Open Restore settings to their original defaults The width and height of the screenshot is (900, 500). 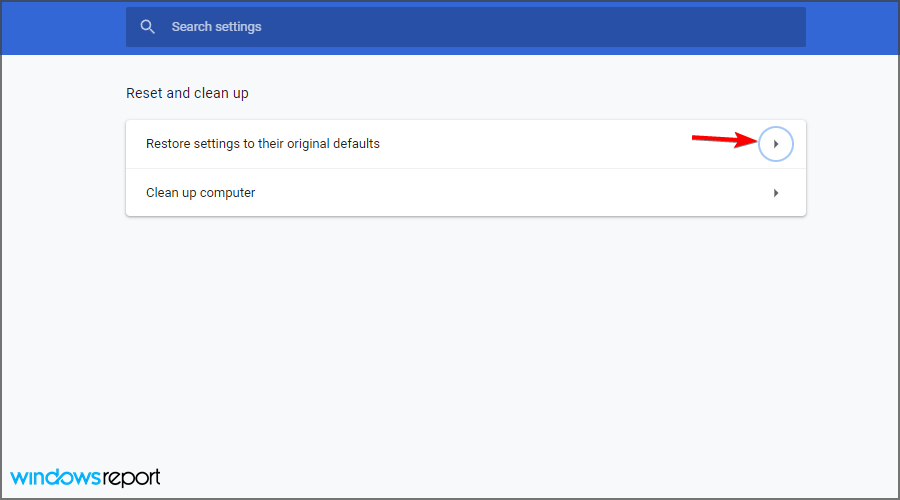pos(465,144)
